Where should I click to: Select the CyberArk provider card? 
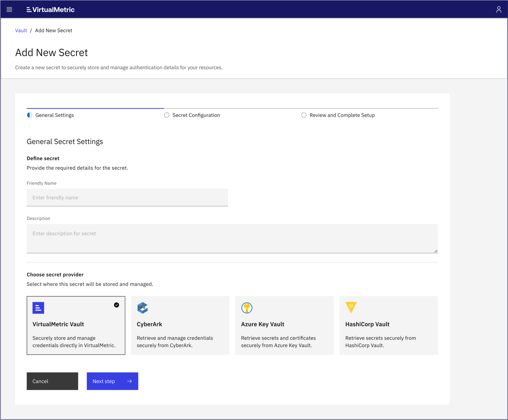(180, 325)
